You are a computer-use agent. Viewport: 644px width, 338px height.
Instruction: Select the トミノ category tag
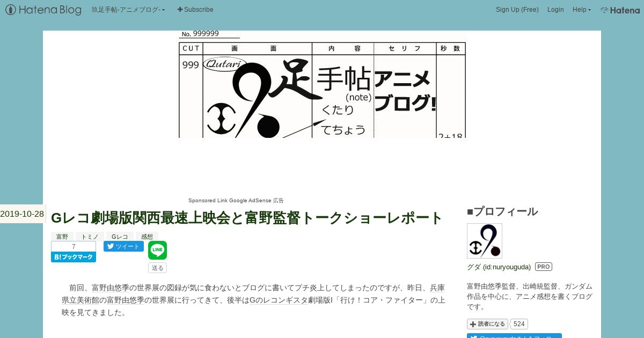tap(90, 236)
